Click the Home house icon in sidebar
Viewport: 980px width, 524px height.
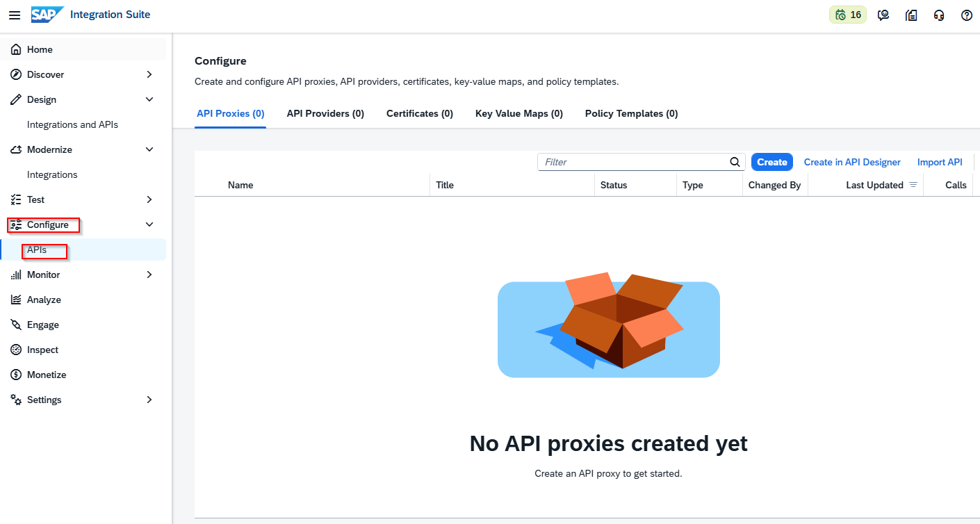(16, 49)
